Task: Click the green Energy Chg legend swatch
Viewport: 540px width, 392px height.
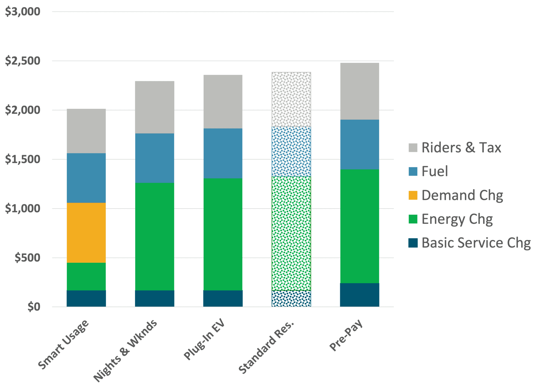Action: 413,219
